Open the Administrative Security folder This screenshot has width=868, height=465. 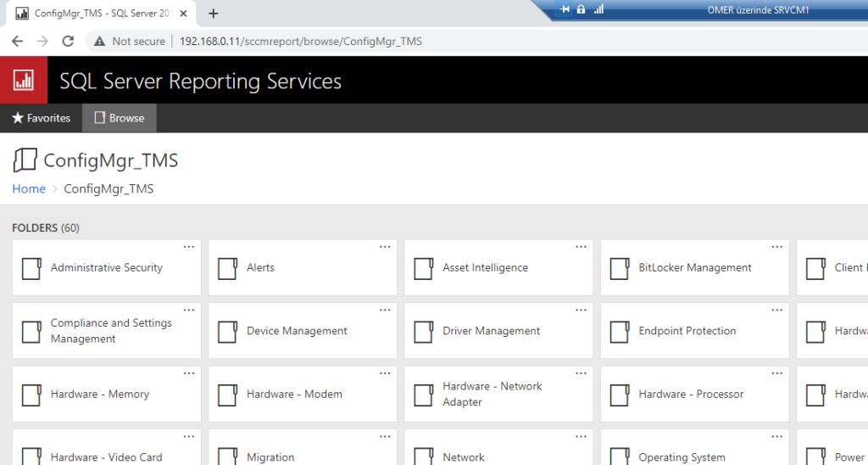coord(106,267)
